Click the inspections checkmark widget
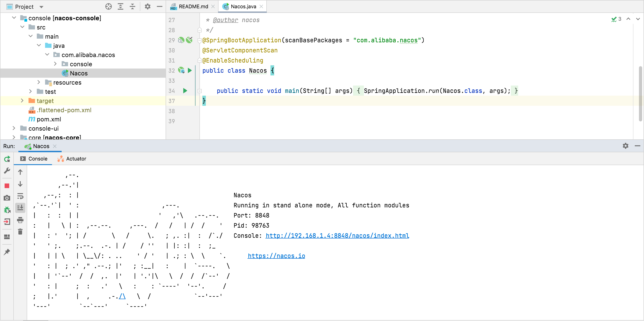The width and height of the screenshot is (644, 321). click(616, 19)
